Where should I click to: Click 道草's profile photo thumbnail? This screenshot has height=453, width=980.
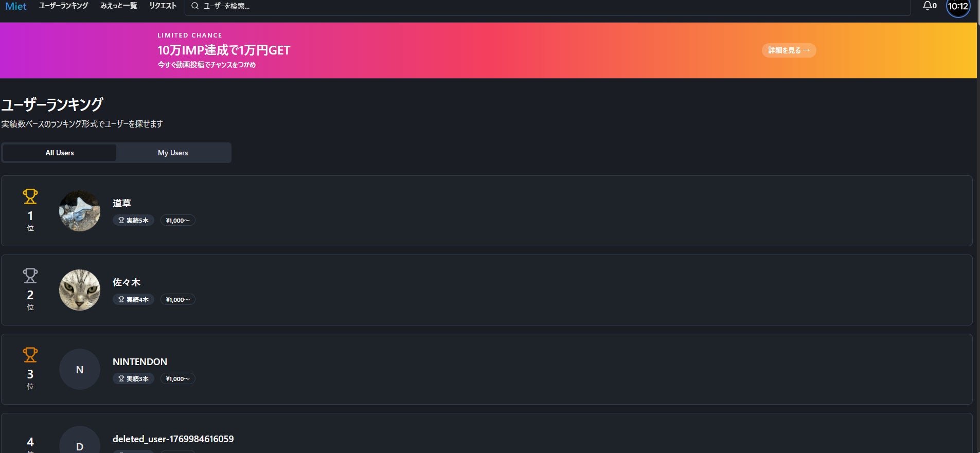(x=80, y=211)
